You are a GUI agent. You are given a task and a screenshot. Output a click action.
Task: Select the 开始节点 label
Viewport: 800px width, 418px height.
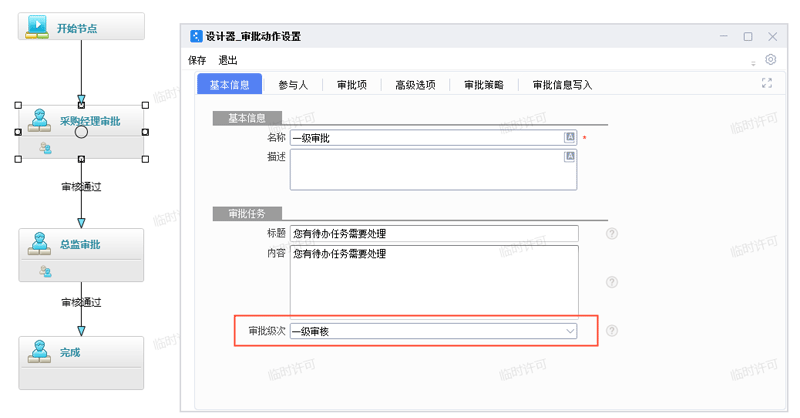(77, 28)
